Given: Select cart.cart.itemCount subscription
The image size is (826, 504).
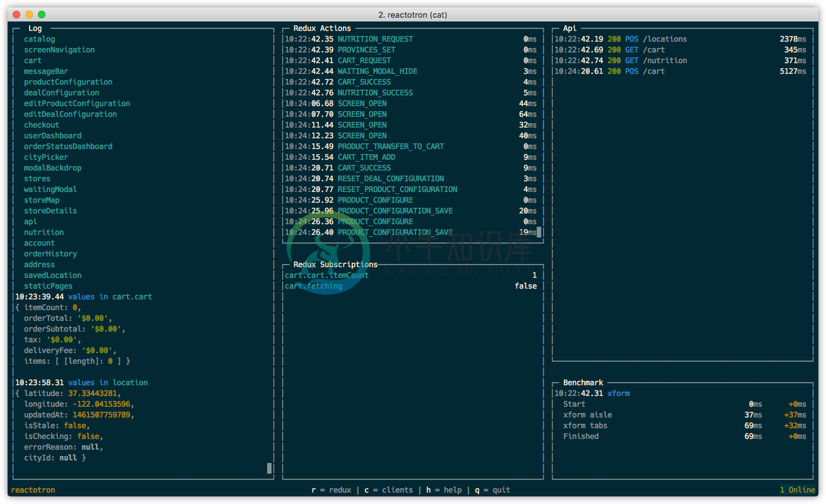Looking at the screenshot, I should pyautogui.click(x=410, y=275).
